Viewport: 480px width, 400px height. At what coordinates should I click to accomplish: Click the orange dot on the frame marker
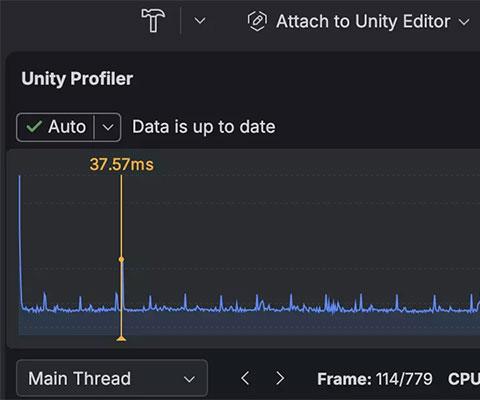tap(121, 259)
